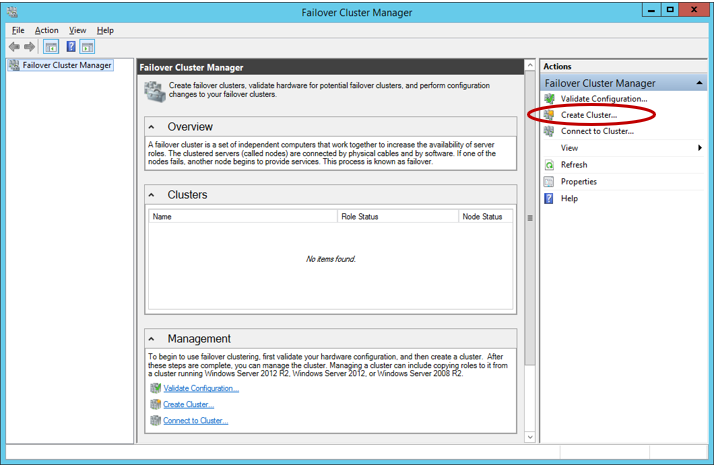
Task: Click the Connect to Cluster icon in Actions
Action: [x=549, y=132]
